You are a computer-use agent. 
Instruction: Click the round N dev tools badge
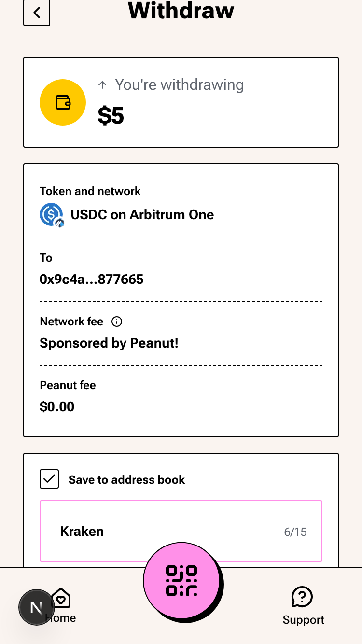point(36,607)
